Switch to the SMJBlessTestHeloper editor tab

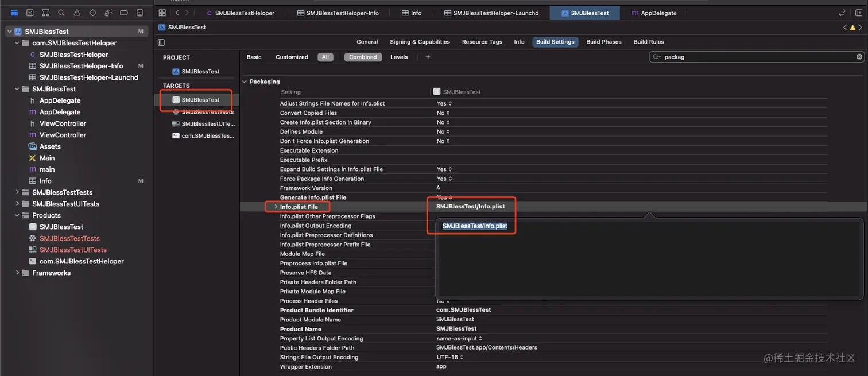click(x=241, y=13)
